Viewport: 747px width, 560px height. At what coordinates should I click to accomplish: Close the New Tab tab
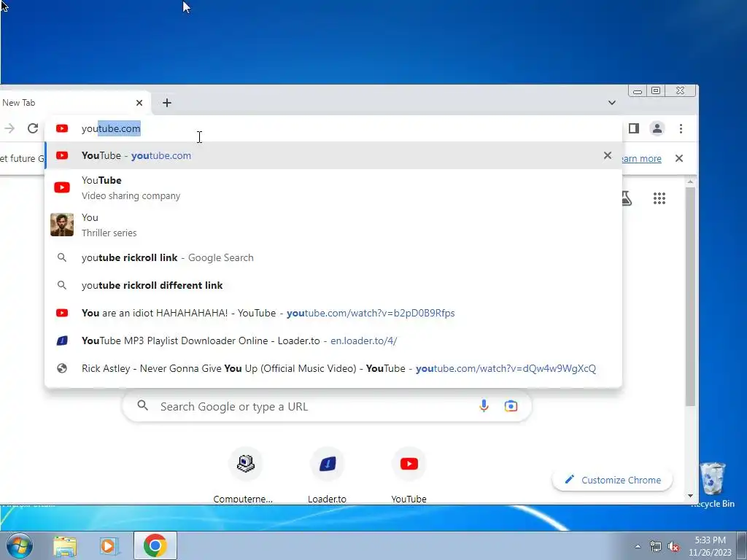click(x=139, y=103)
